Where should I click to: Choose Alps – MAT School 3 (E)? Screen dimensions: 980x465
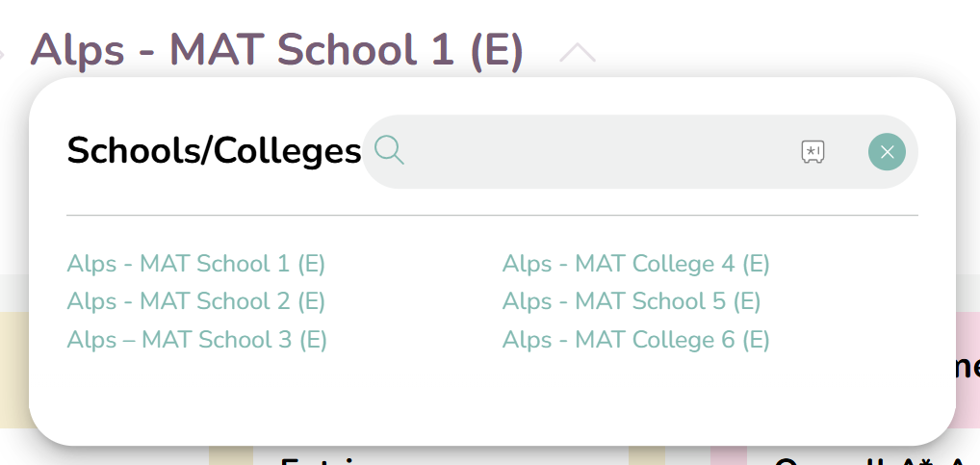(x=197, y=340)
